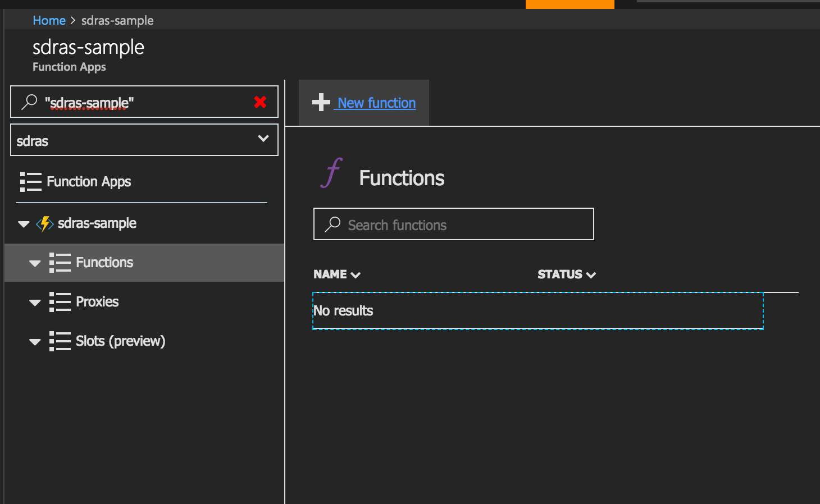Collapse the sdras-sample tree node
This screenshot has width=820, height=504.
pyautogui.click(x=24, y=224)
